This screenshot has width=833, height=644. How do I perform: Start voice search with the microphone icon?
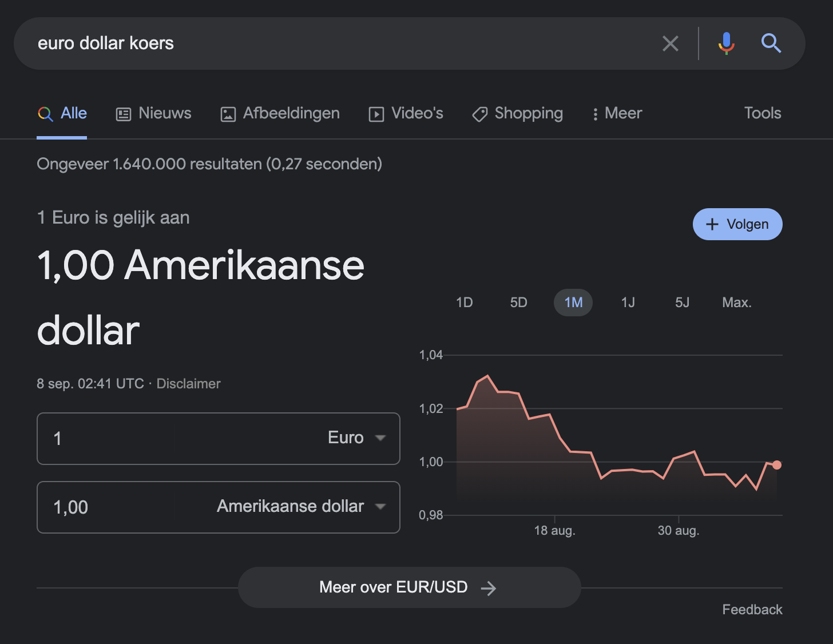tap(726, 43)
